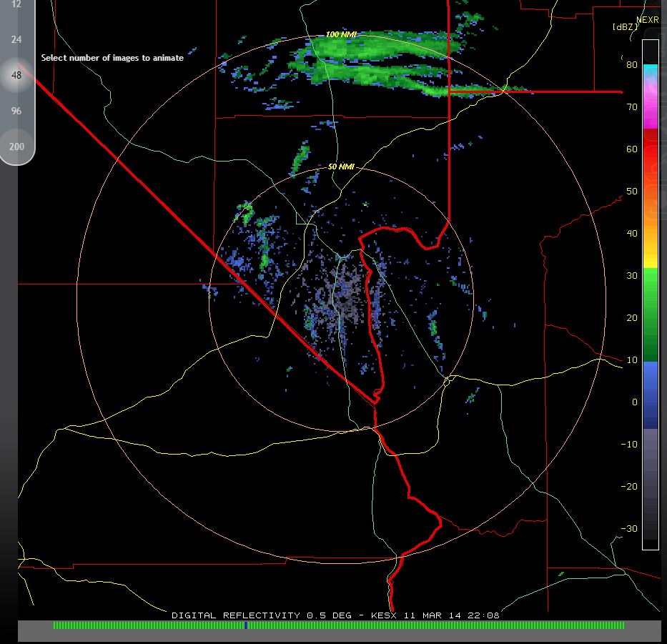Select 12 images to animate

pyautogui.click(x=16, y=4)
